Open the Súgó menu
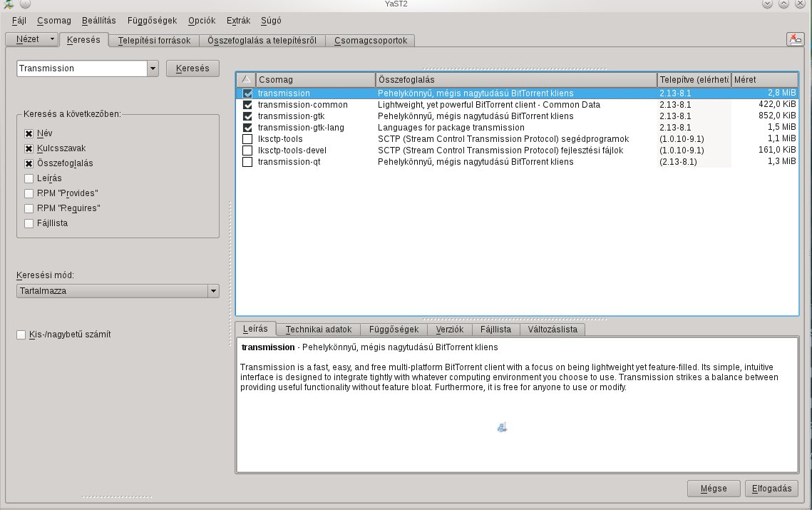 [x=271, y=21]
